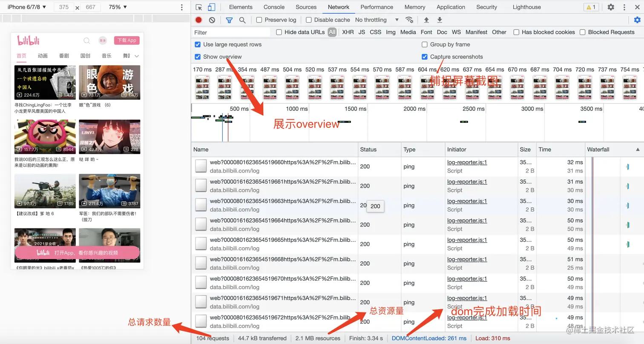644x344 pixels.
Task: Open log-reporter.js:1 link in first row
Action: point(467,162)
